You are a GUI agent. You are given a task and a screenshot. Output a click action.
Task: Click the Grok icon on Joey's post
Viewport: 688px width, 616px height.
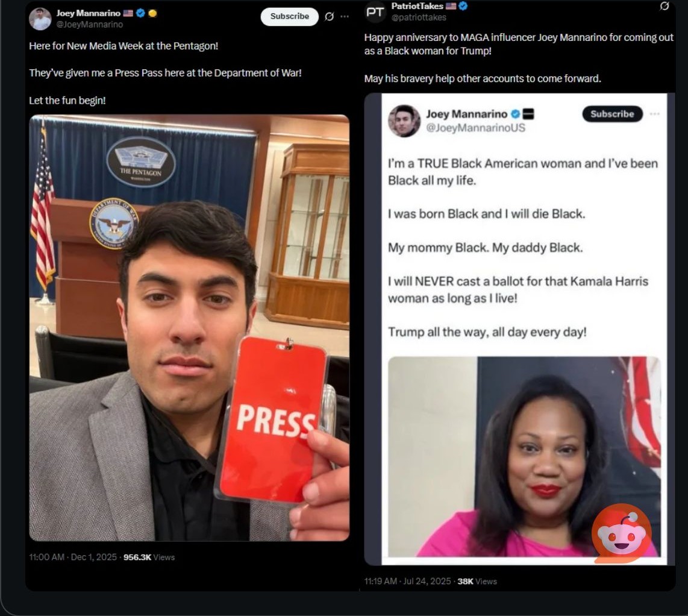(329, 17)
